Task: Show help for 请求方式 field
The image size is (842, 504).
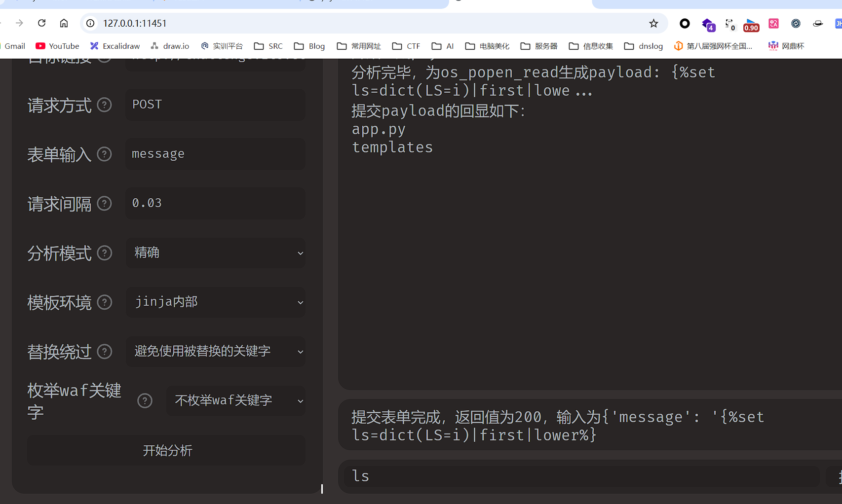Action: [x=104, y=105]
